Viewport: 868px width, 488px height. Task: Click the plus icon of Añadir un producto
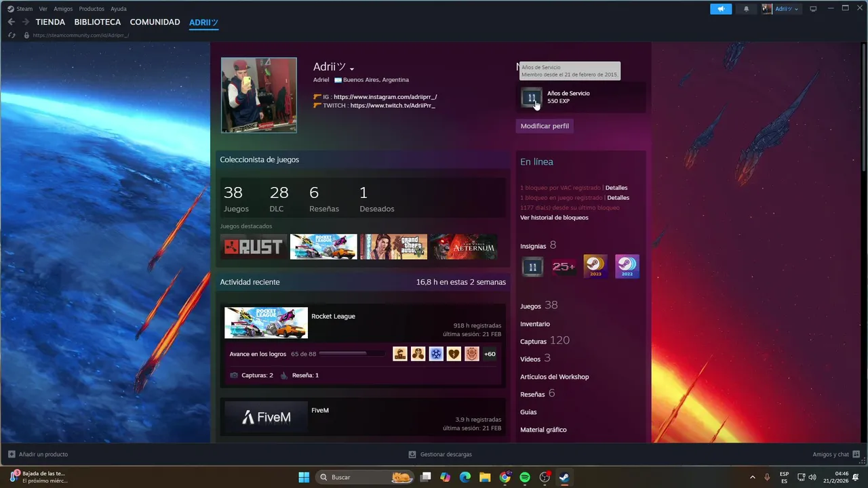(x=12, y=454)
